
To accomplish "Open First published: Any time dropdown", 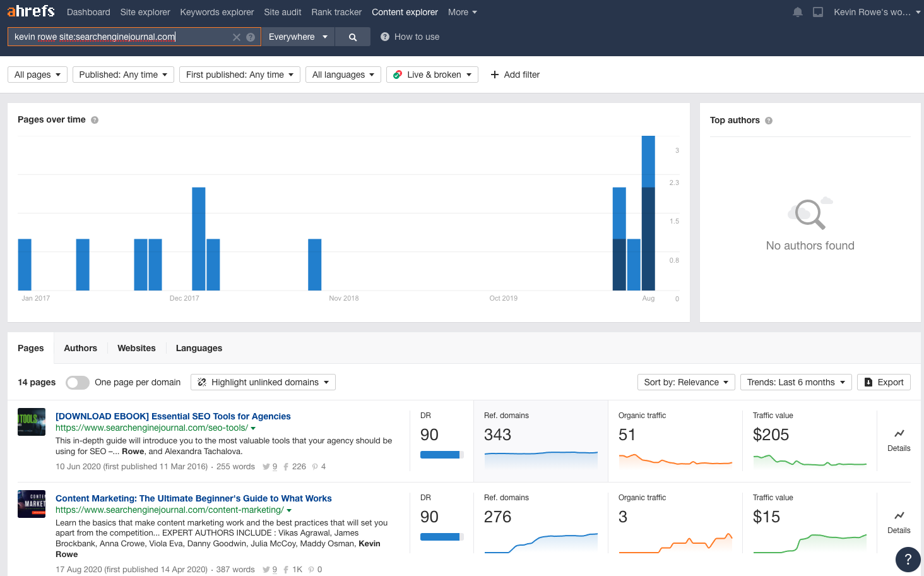I will [x=240, y=75].
